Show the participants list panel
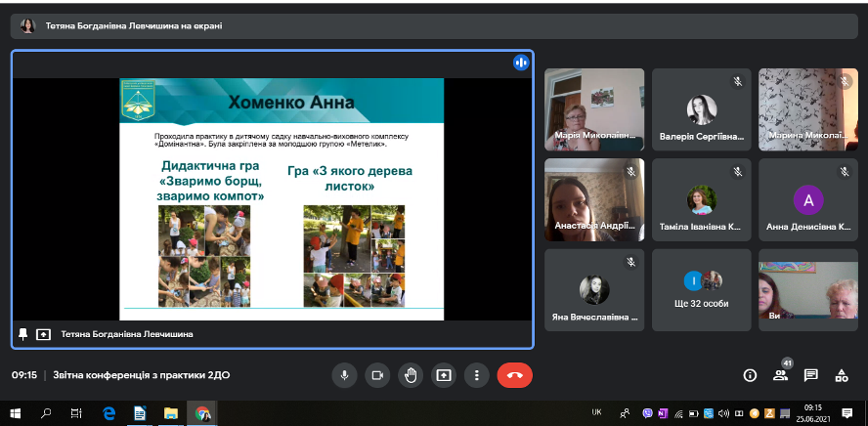 pos(780,375)
